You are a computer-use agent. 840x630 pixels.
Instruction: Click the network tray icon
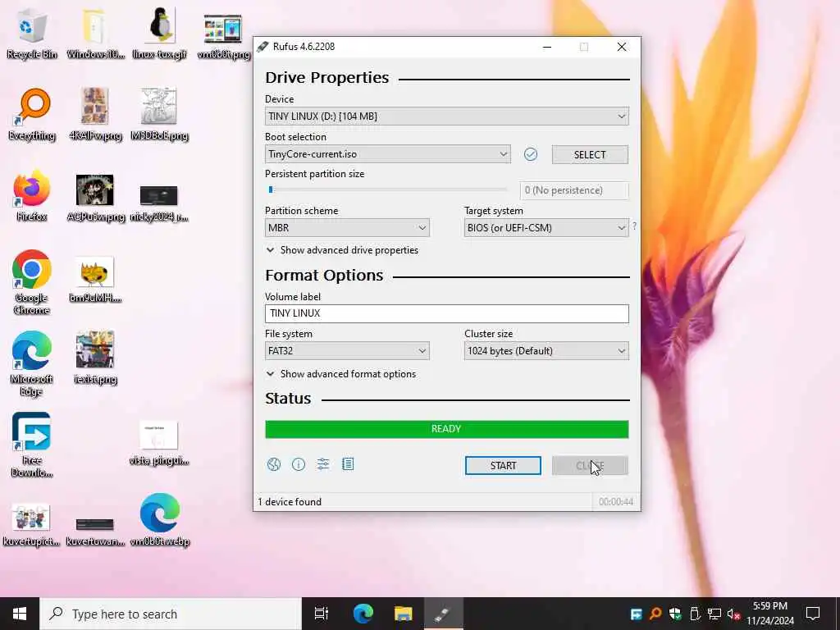(714, 614)
